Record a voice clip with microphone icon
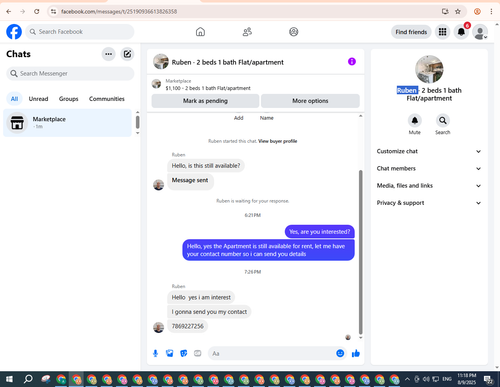The width and height of the screenshot is (500, 387). [x=155, y=353]
